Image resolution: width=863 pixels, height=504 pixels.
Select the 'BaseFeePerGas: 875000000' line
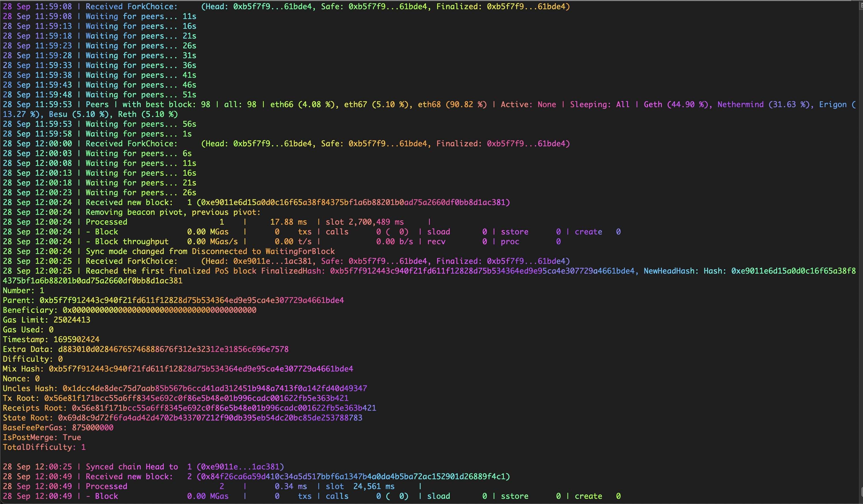[x=58, y=428]
